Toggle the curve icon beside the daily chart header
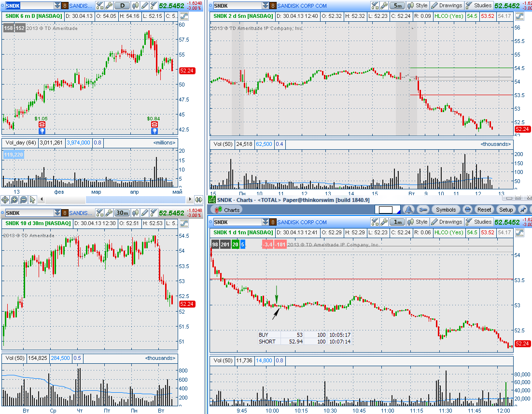532x414 pixels. click(184, 16)
